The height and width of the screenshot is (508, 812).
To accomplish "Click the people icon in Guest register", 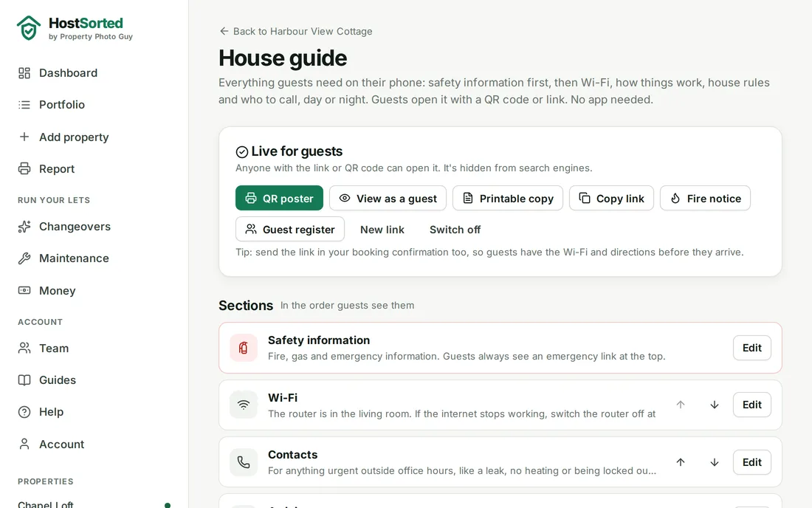I will [251, 229].
